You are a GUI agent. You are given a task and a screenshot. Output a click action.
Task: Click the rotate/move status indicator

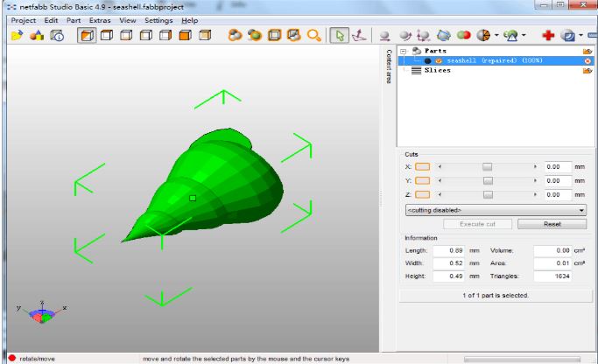coord(32,359)
